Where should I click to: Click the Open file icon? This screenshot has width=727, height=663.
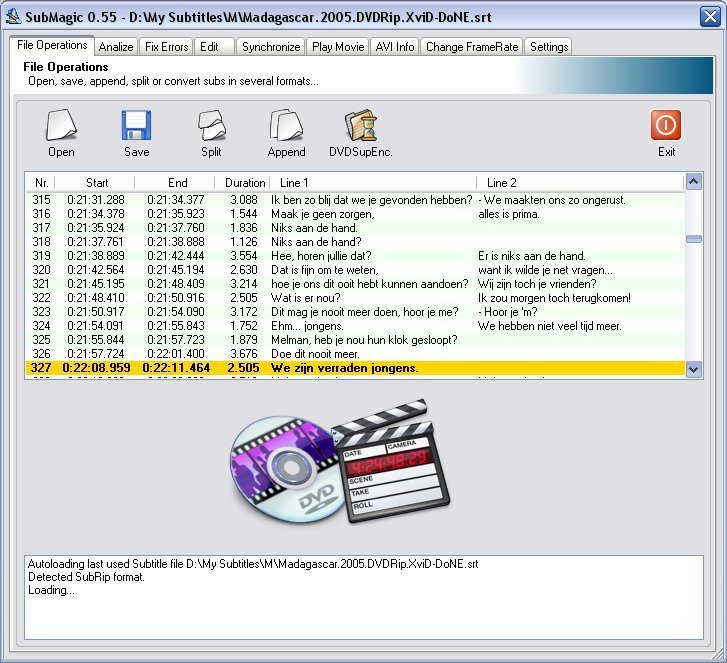[61, 126]
